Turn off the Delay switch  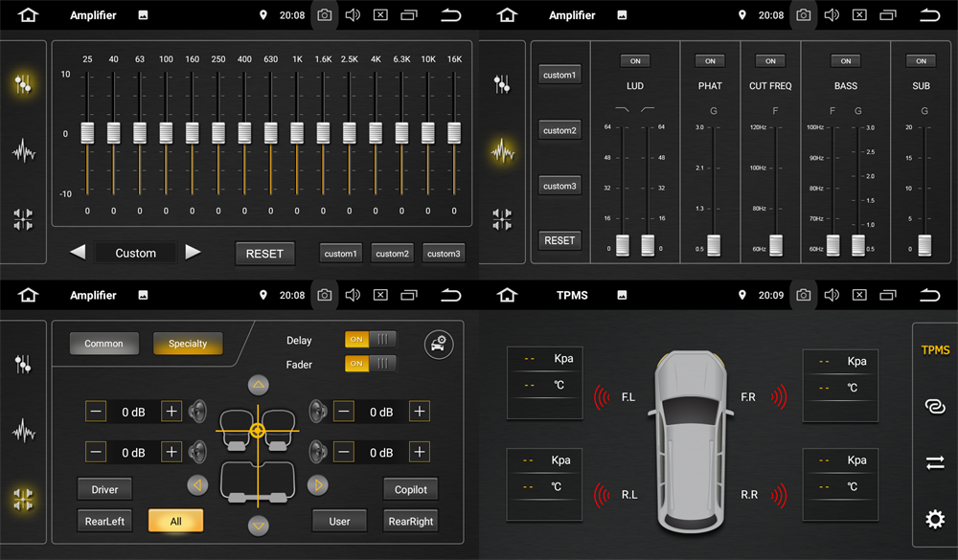click(370, 340)
